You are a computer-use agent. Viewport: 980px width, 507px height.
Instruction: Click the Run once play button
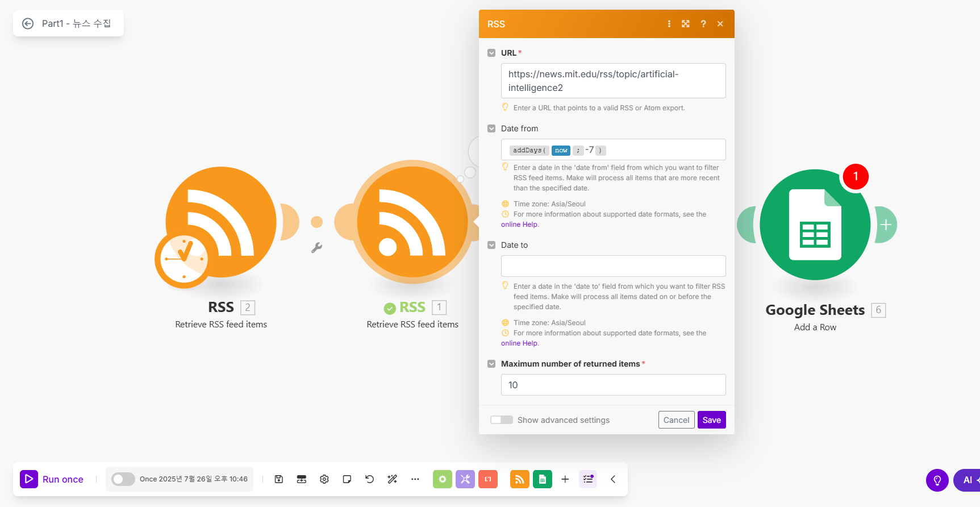point(29,479)
